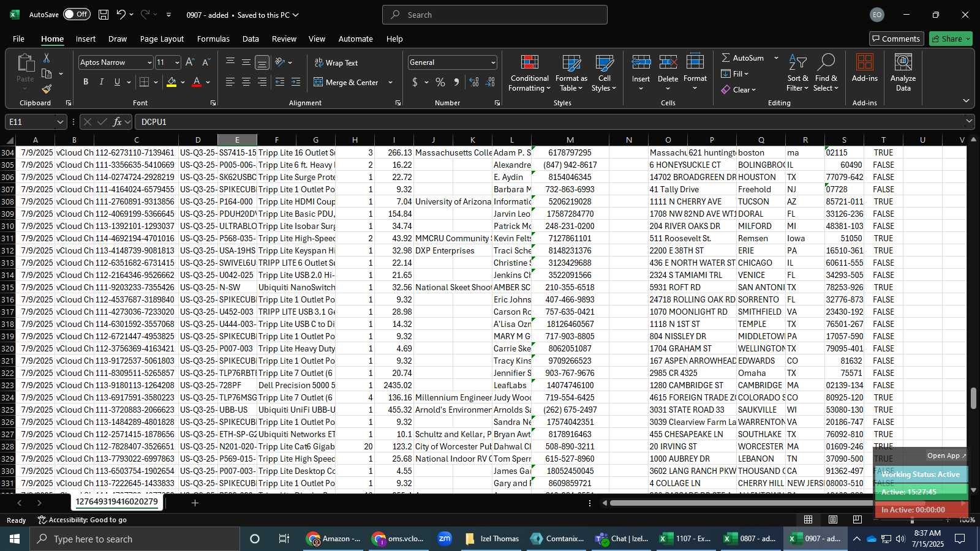Viewport: 980px width, 551px height.
Task: Open the number format dropdown General
Action: point(493,62)
